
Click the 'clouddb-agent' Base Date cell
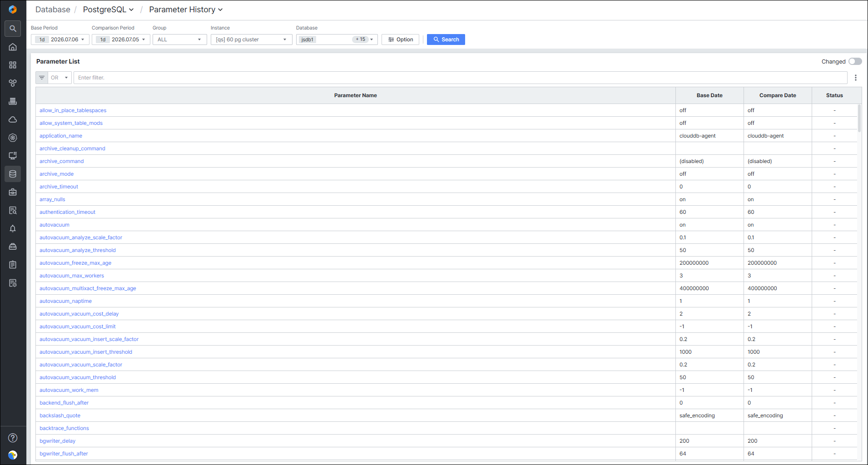pyautogui.click(x=709, y=136)
